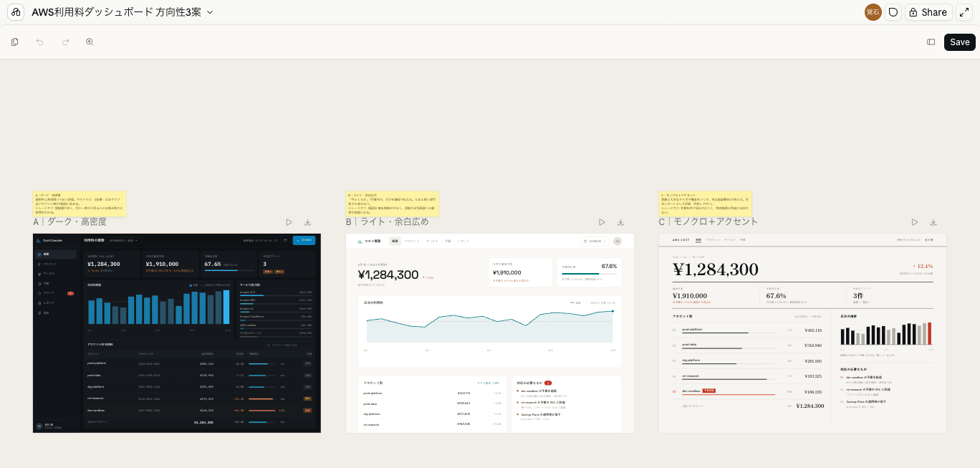
Task: Click the コスト管理 logo in dashboard B
Action: pos(371,241)
